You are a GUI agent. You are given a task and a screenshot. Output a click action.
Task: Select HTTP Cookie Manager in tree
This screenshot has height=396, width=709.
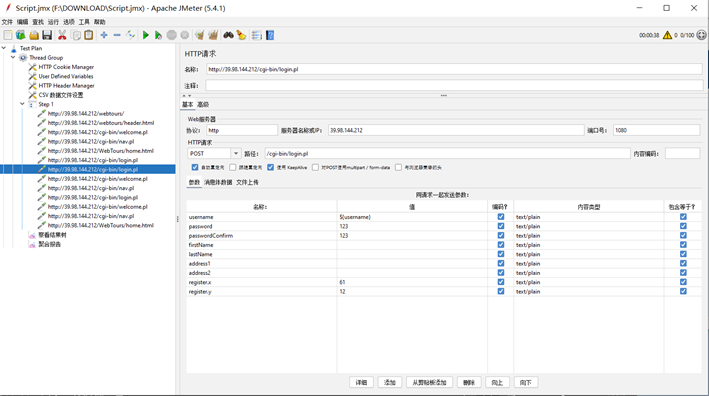[x=66, y=67]
